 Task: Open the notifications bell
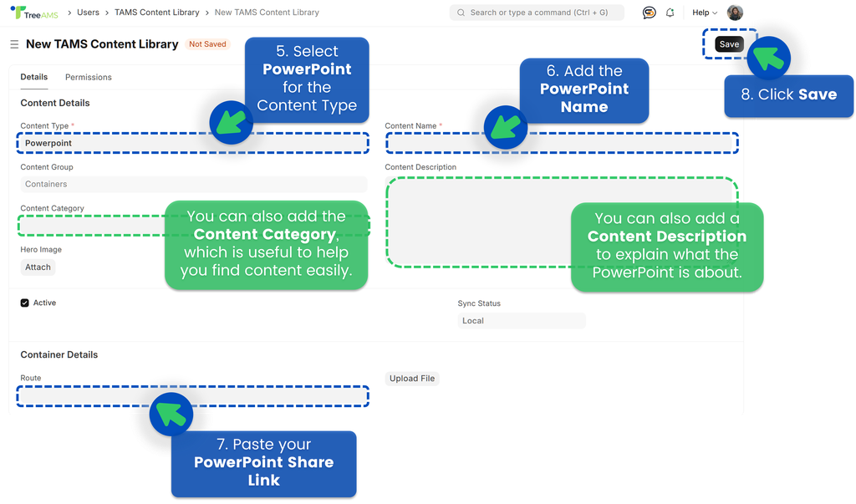(x=670, y=13)
